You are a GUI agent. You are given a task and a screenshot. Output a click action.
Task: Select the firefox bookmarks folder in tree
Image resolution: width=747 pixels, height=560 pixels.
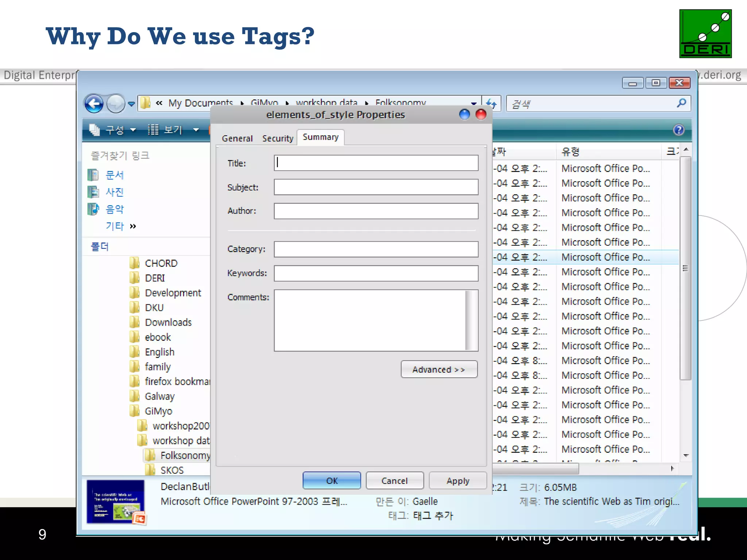pyautogui.click(x=170, y=381)
